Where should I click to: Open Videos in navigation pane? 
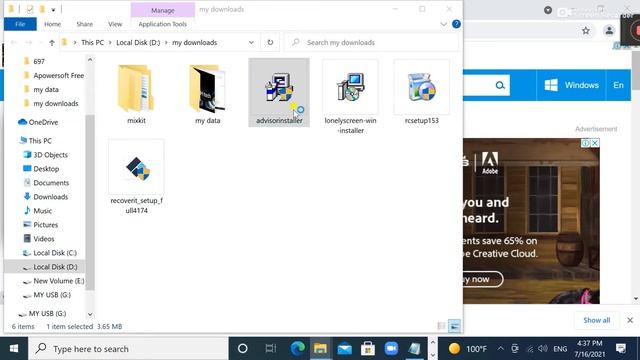point(44,239)
